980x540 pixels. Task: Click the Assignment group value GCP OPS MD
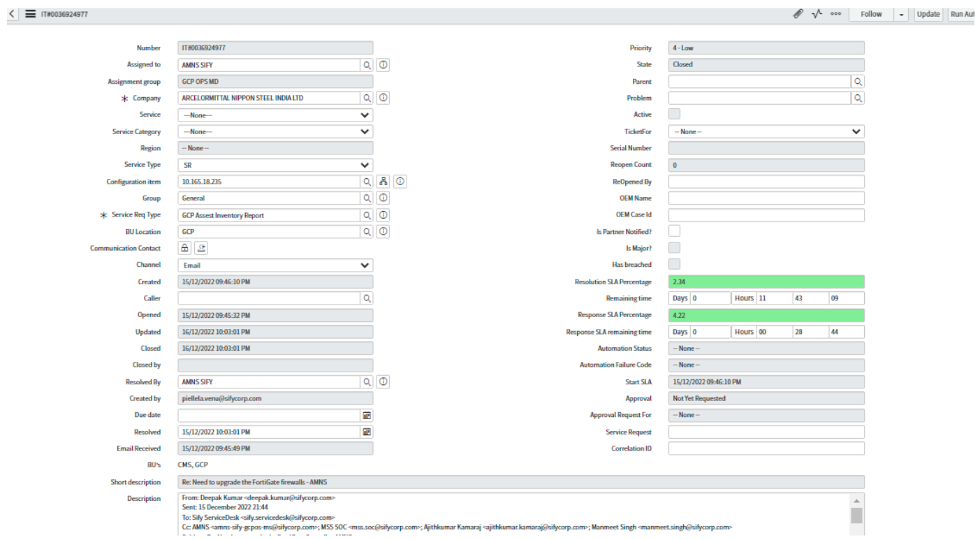(x=275, y=81)
